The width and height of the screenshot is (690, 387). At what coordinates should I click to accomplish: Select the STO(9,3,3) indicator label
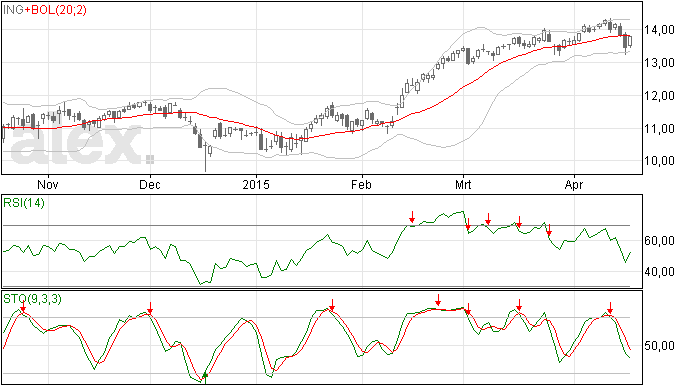point(32,299)
